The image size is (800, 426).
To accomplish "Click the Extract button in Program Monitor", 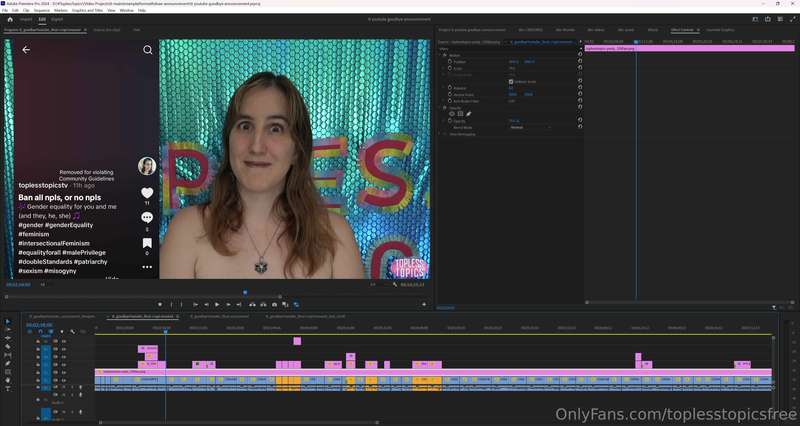I will click(x=263, y=305).
